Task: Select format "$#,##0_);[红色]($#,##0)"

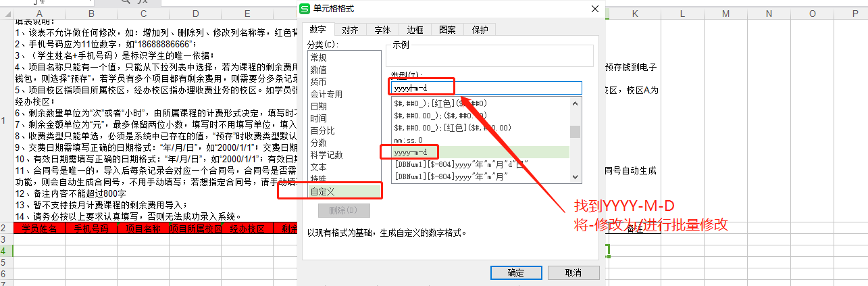Action: 480,103
